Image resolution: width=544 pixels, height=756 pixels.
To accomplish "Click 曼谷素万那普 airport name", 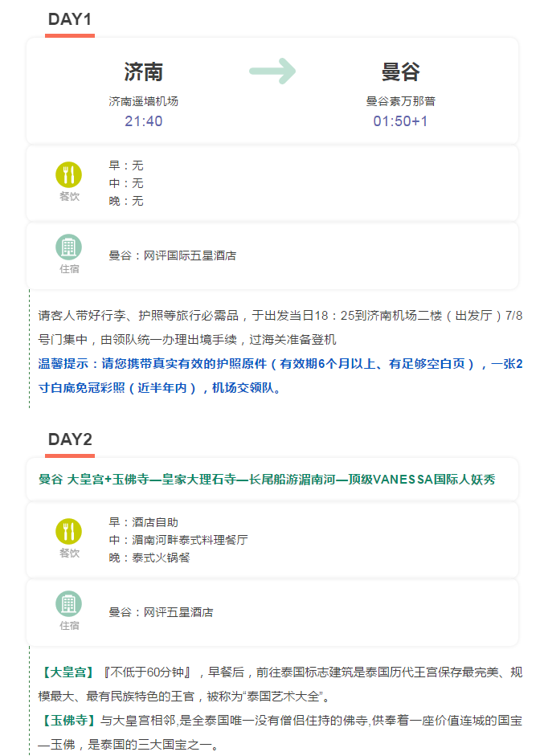I will pyautogui.click(x=401, y=101).
